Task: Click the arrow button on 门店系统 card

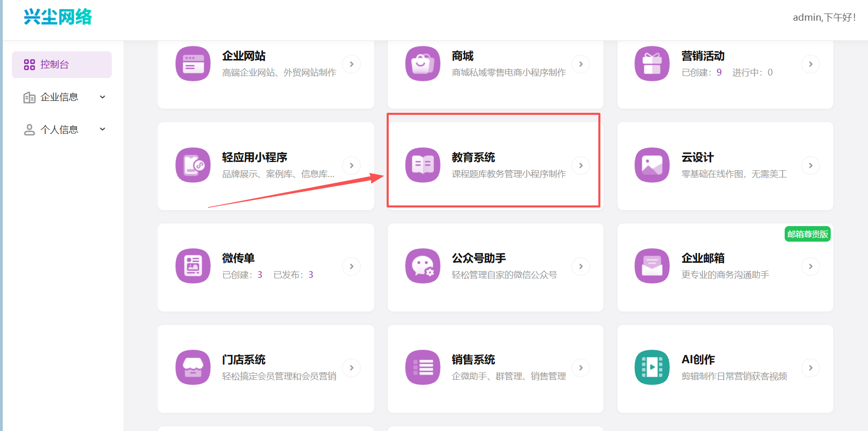Action: pyautogui.click(x=351, y=368)
